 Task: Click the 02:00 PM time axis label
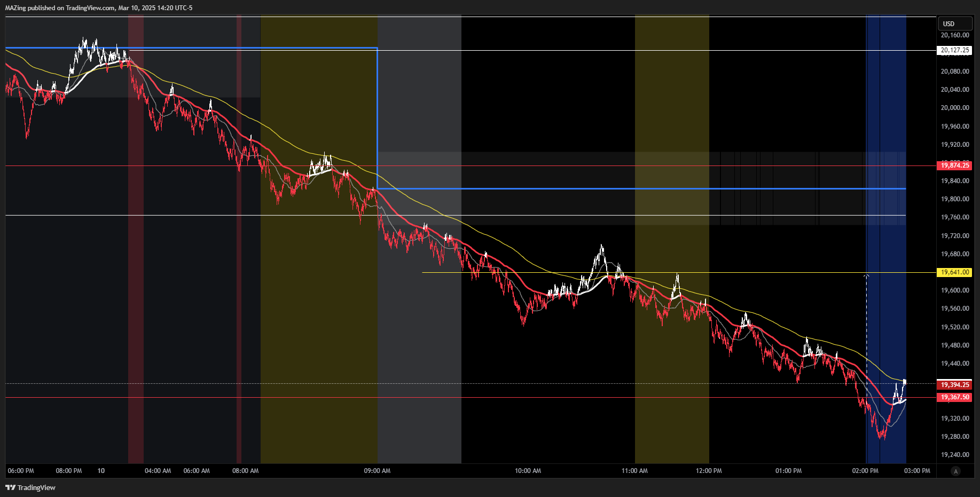coord(865,471)
